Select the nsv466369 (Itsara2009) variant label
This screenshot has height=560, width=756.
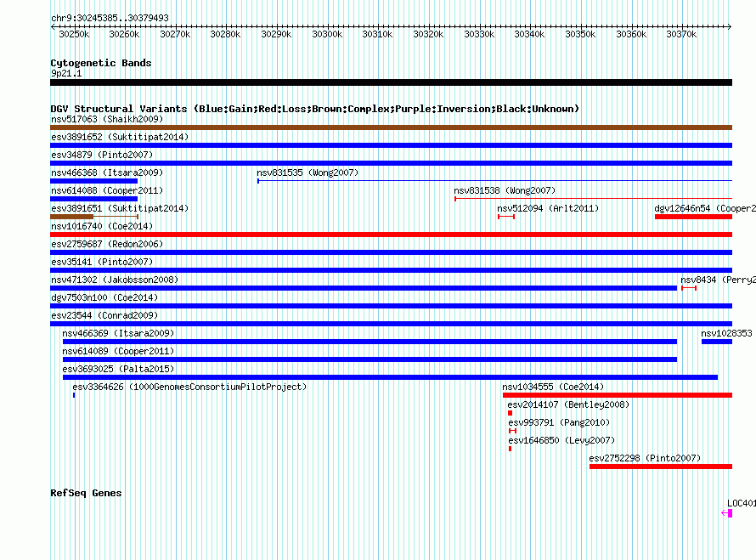point(118,333)
